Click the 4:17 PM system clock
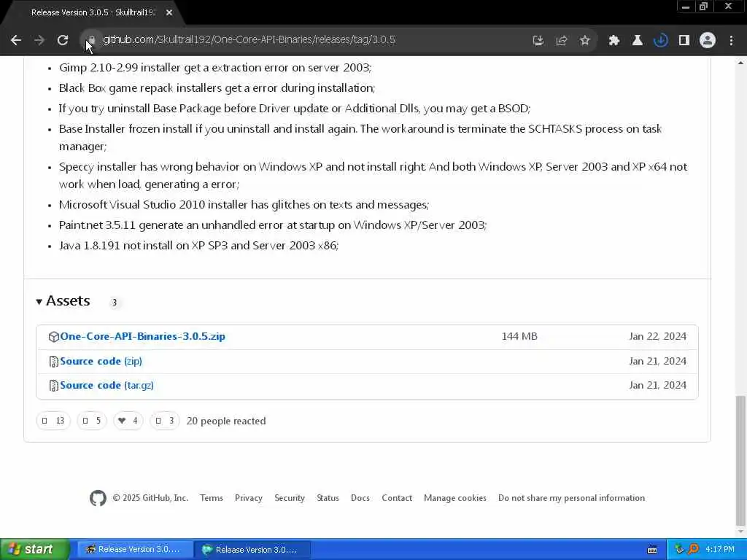Image resolution: width=747 pixels, height=560 pixels. [x=720, y=550]
